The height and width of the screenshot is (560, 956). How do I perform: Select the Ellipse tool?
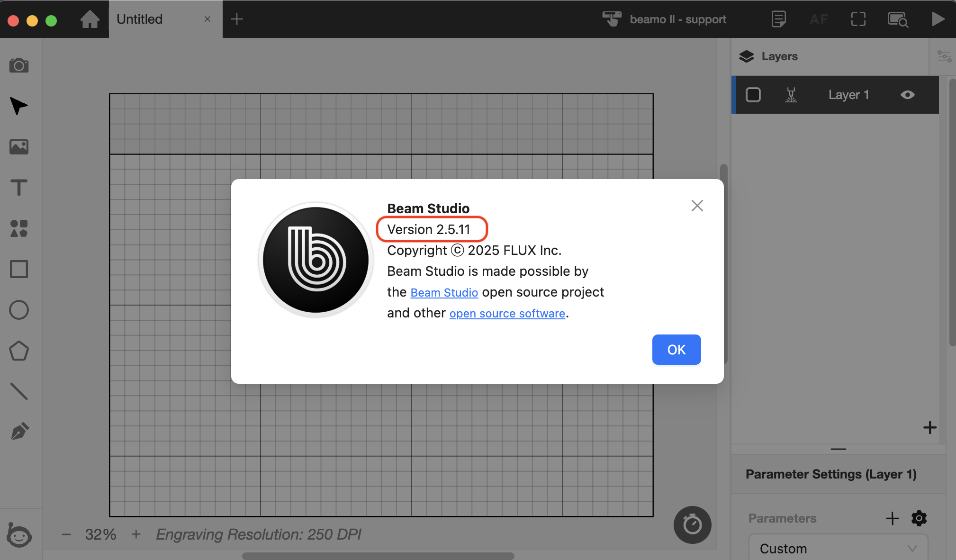(x=19, y=310)
